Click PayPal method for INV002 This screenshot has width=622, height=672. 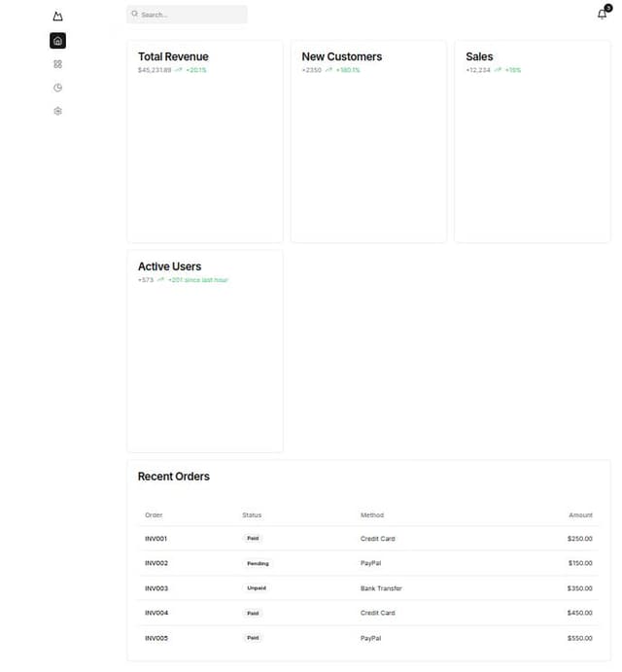click(370, 563)
